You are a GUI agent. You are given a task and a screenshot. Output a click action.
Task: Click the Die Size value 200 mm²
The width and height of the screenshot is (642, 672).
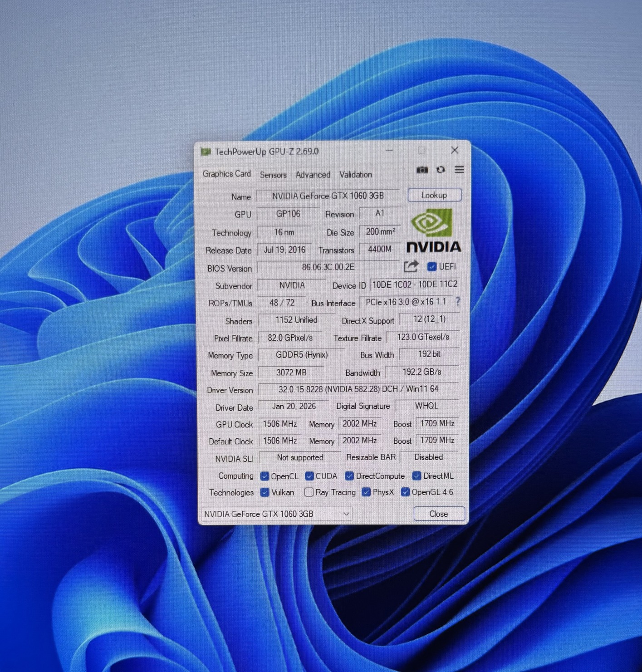[x=380, y=232]
